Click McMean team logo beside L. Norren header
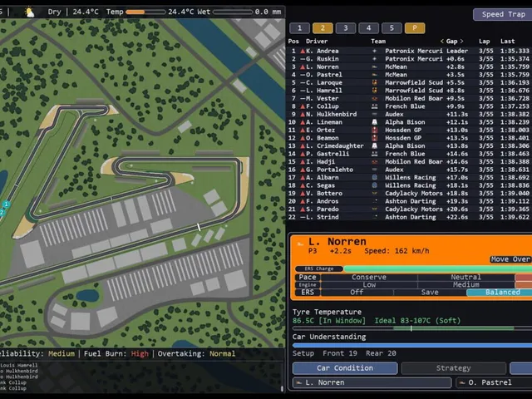532x399 pixels. coord(300,244)
